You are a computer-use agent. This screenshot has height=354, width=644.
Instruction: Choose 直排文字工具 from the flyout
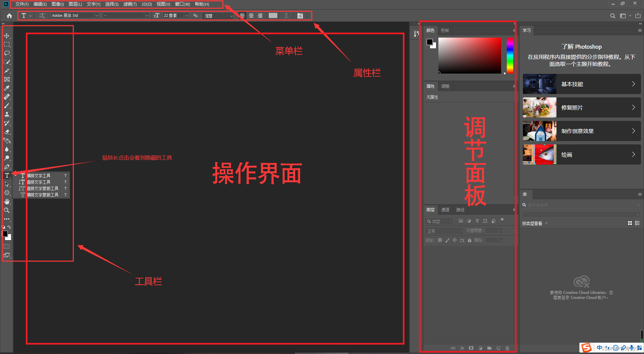pos(41,182)
